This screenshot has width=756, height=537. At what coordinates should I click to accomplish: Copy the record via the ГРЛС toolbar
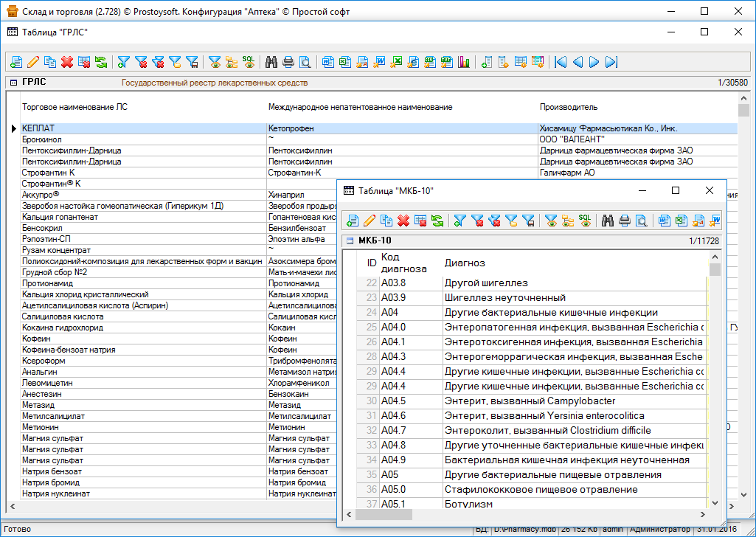tap(50, 62)
